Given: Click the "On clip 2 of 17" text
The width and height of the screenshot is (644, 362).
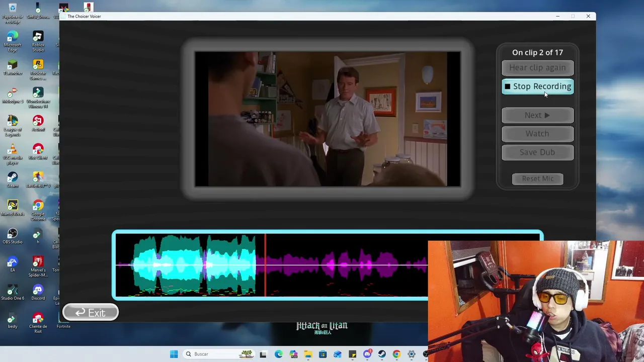Looking at the screenshot, I should [x=537, y=52].
